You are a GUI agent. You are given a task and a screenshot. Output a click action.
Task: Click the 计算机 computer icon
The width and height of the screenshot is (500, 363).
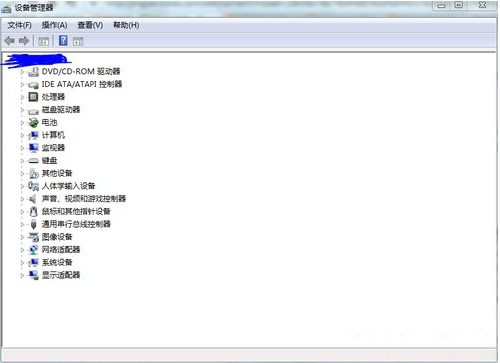33,135
